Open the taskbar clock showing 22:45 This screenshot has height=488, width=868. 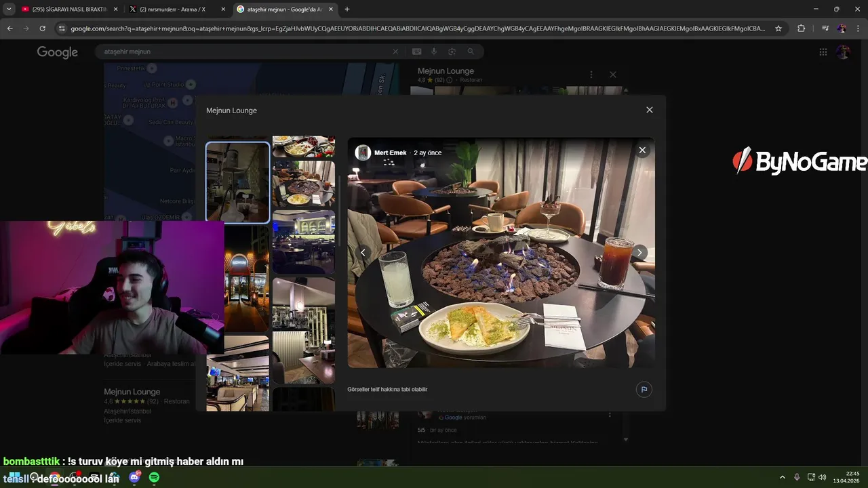847,477
